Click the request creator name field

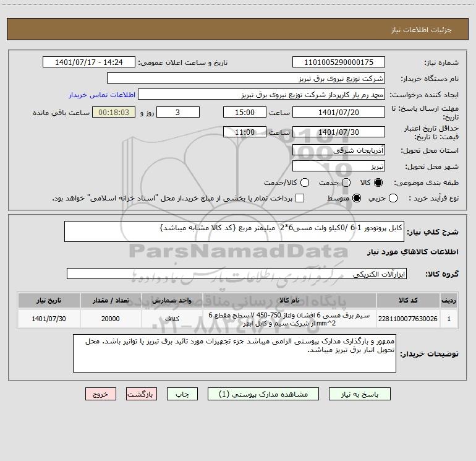tap(261, 95)
